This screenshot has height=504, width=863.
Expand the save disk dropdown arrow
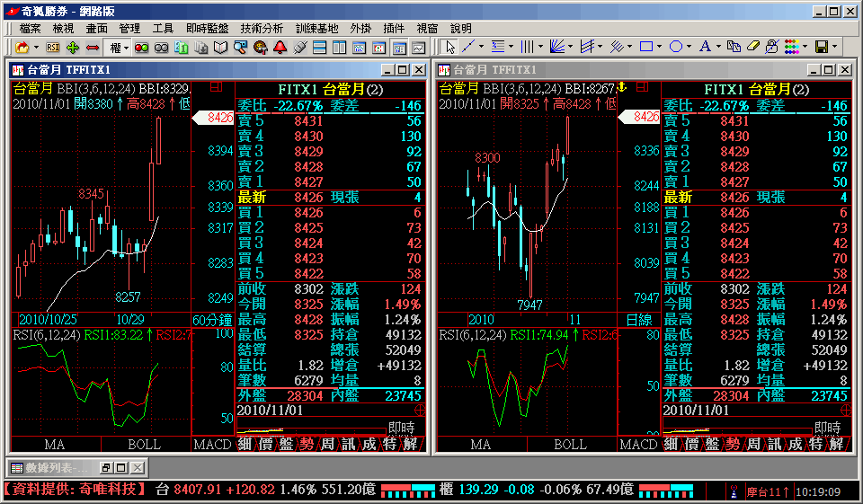click(834, 47)
